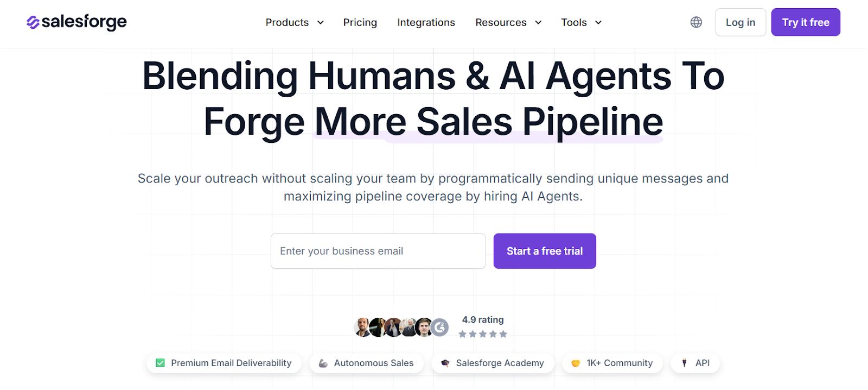Click the Log in button
Screen dimensions: 868x390
click(740, 22)
